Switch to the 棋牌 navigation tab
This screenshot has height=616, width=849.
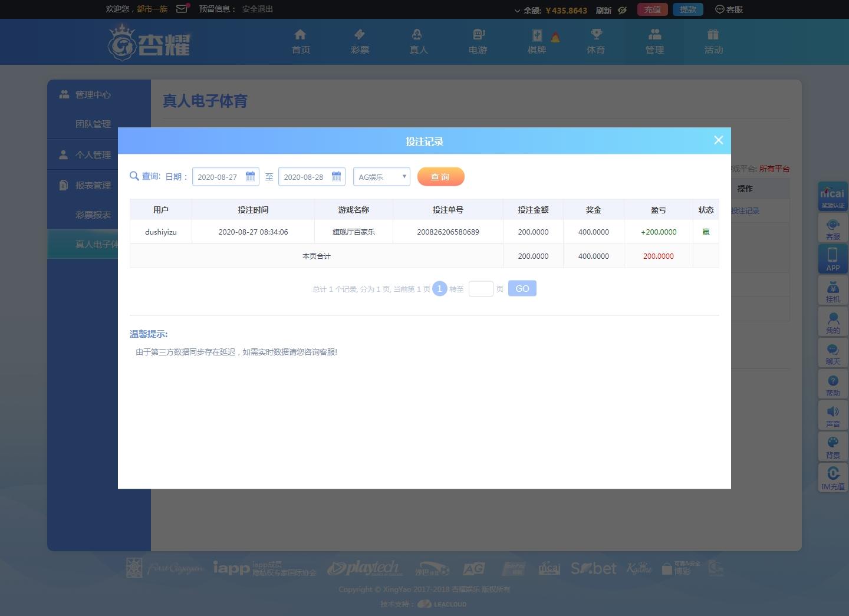tap(537, 41)
